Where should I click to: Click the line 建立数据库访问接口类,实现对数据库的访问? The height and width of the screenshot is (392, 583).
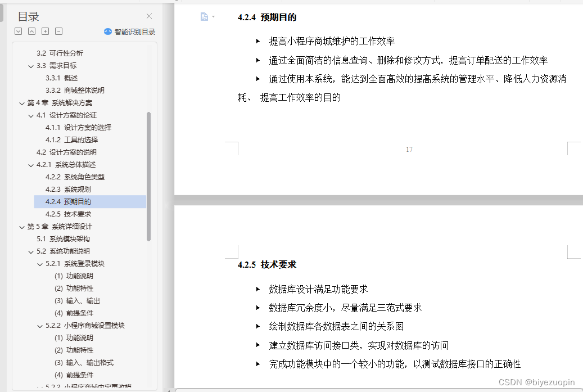(x=359, y=345)
